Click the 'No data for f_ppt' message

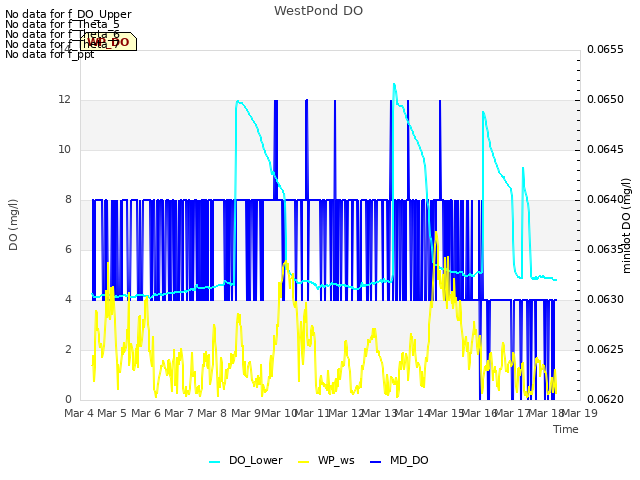click(x=50, y=54)
